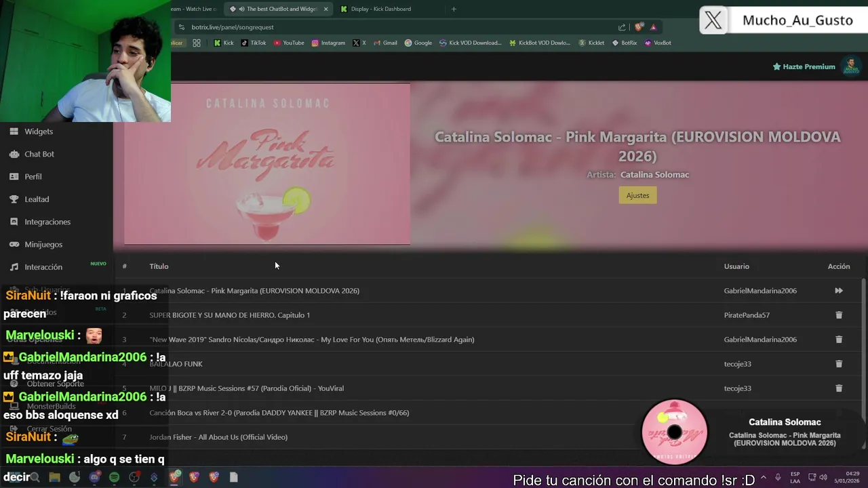Open the BotRix bookmark
Image resolution: width=868 pixels, height=488 pixels.
[625, 43]
